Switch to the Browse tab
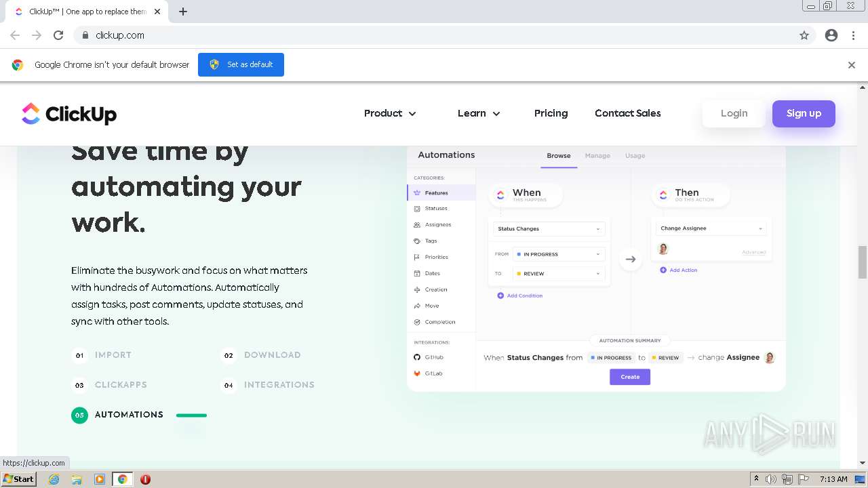 click(559, 156)
